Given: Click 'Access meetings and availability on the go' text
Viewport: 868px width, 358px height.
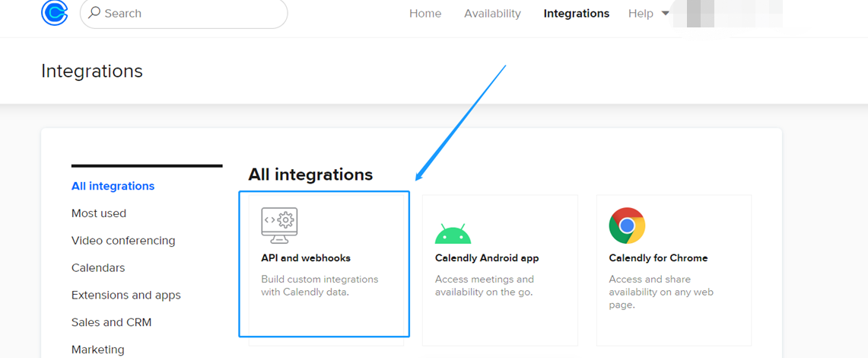Looking at the screenshot, I should (485, 286).
